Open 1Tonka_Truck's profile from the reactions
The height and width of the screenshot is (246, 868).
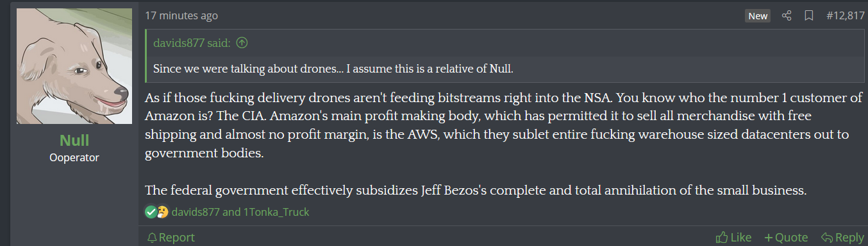pos(276,211)
